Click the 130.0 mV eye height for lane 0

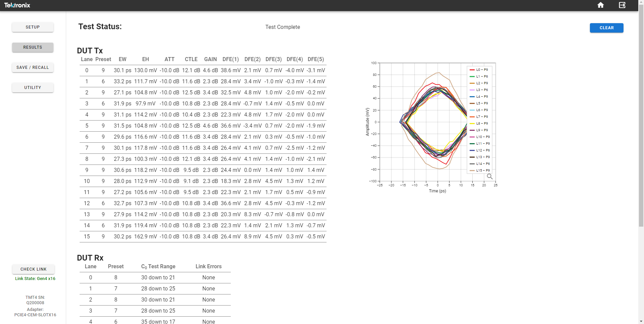coord(145,71)
